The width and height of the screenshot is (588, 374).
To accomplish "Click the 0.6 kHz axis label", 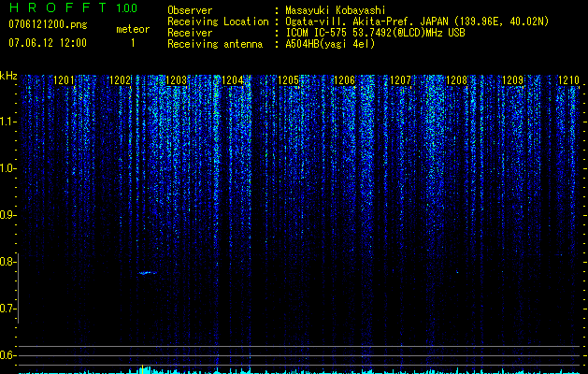I will pyautogui.click(x=7, y=355).
